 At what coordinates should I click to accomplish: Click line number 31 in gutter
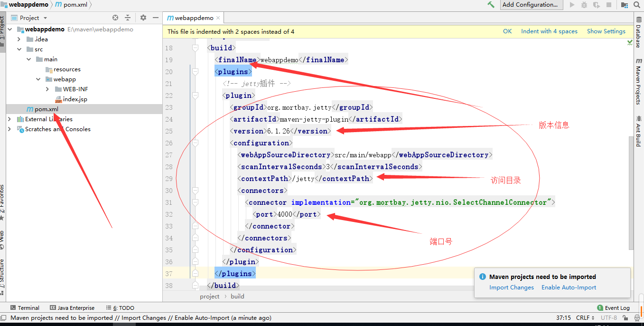[x=169, y=202]
